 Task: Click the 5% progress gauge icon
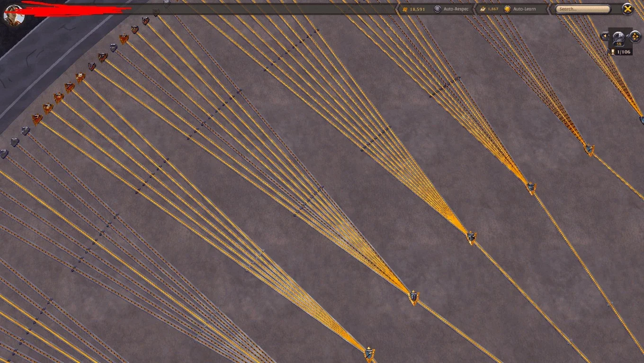point(619,38)
